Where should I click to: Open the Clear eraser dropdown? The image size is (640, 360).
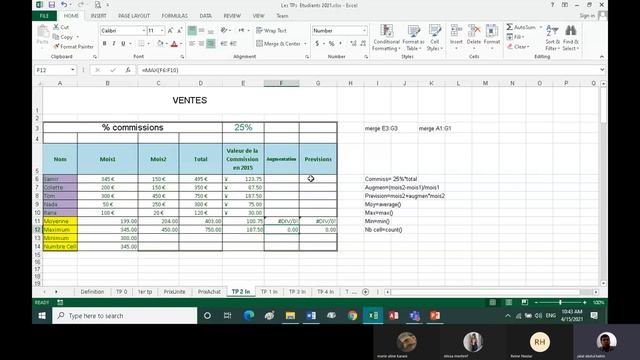(x=518, y=47)
